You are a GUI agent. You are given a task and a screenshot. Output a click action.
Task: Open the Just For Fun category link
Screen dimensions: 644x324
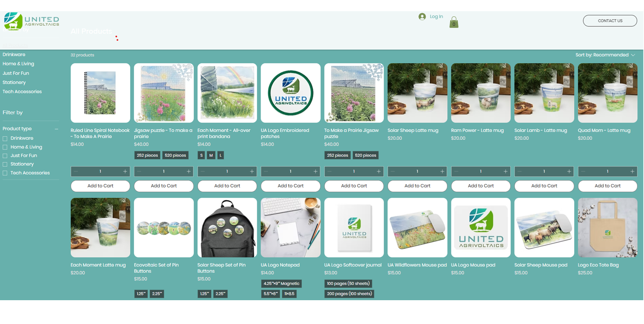point(16,73)
